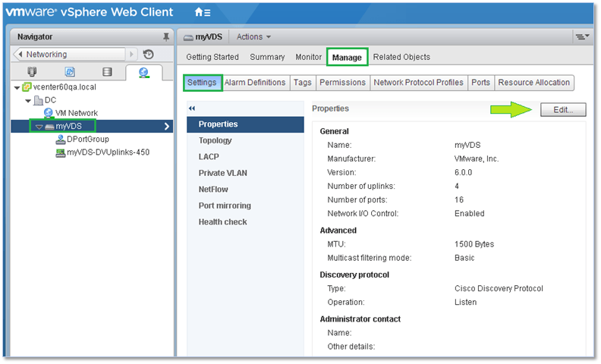Select Topology in settings menu
Screen dimensions: 601x364
(x=245, y=140)
